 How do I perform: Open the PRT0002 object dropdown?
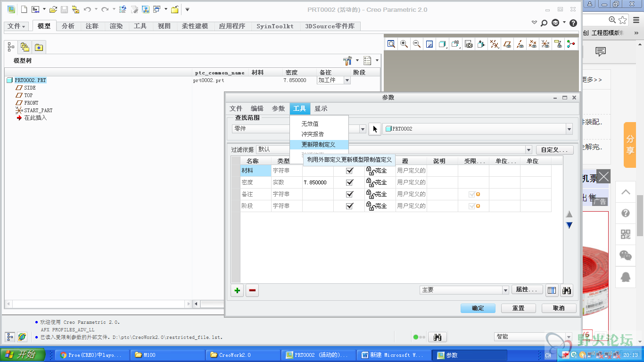click(x=569, y=129)
